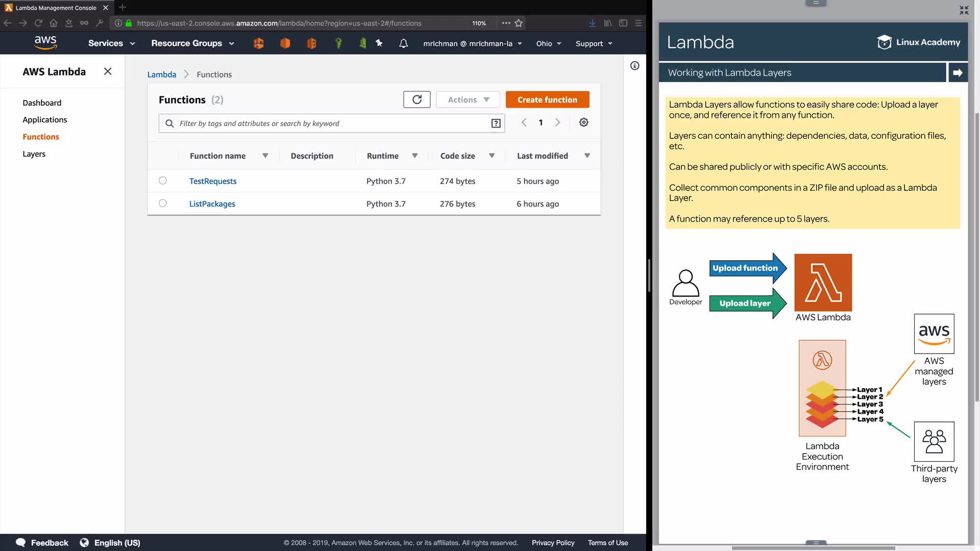Open the Services dropdown menu

point(111,43)
